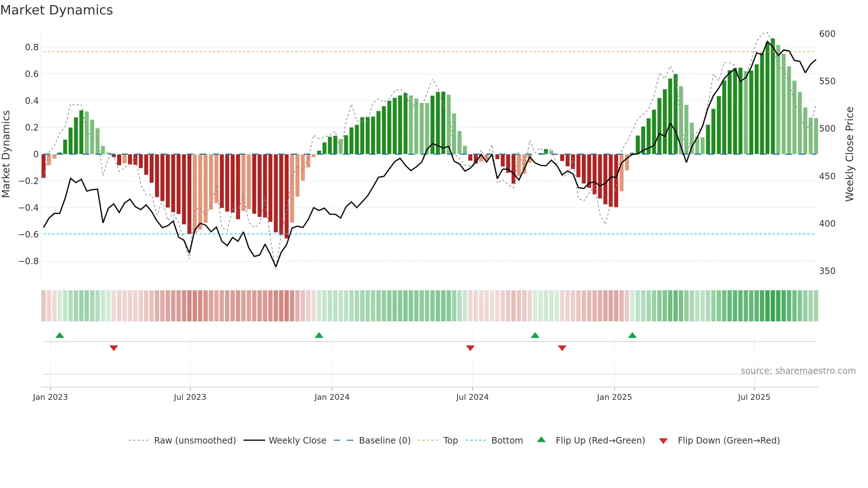Click the −0.8 tick on the left axis

tap(29, 261)
